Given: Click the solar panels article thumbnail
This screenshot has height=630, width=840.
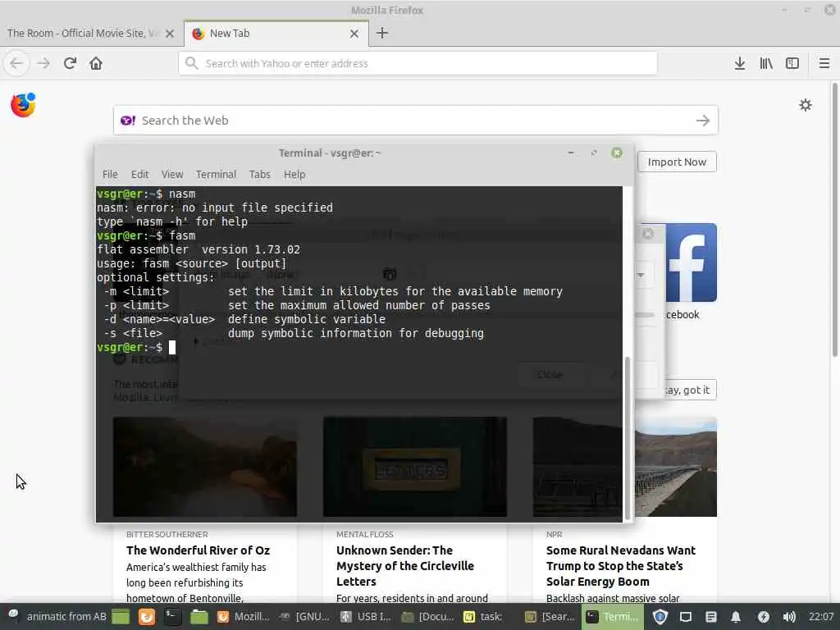Looking at the screenshot, I should click(x=676, y=467).
